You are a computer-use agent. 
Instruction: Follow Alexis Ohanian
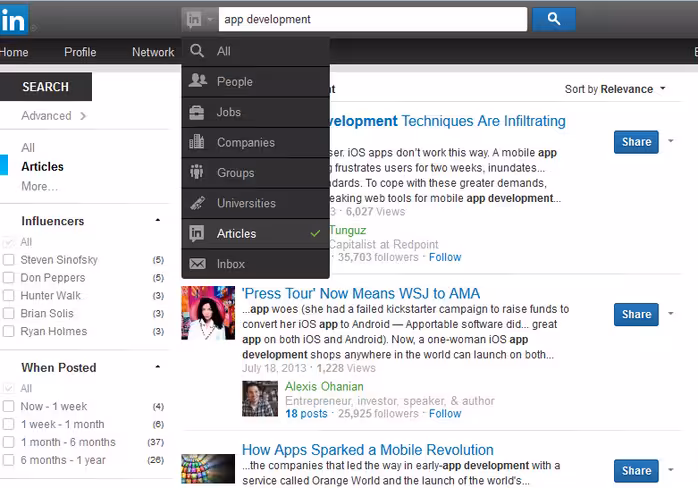(445, 414)
